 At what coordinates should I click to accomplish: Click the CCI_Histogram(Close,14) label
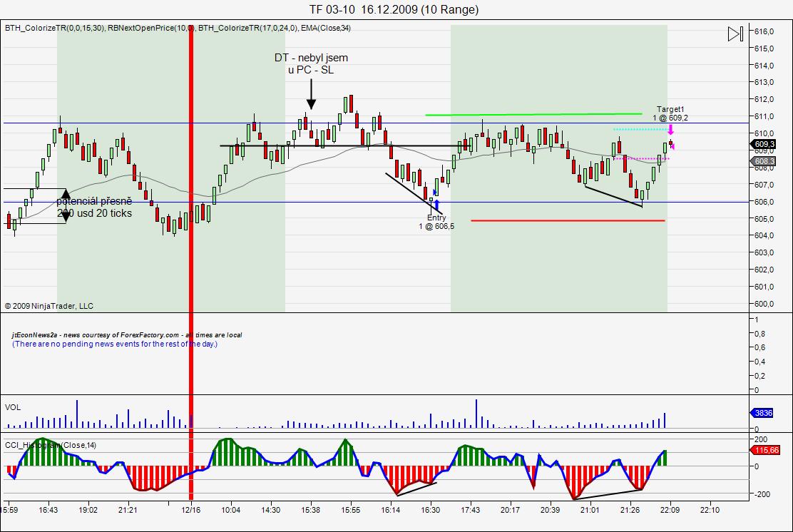click(x=51, y=445)
